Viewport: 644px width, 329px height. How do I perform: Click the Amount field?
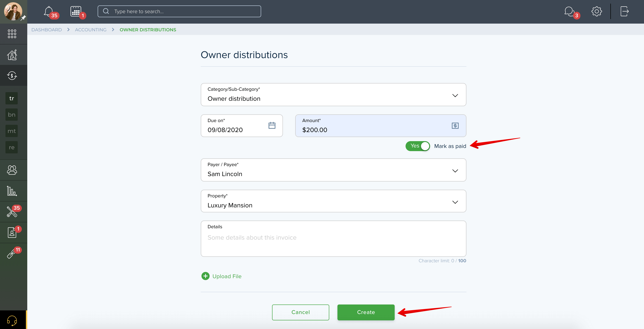pyautogui.click(x=381, y=126)
